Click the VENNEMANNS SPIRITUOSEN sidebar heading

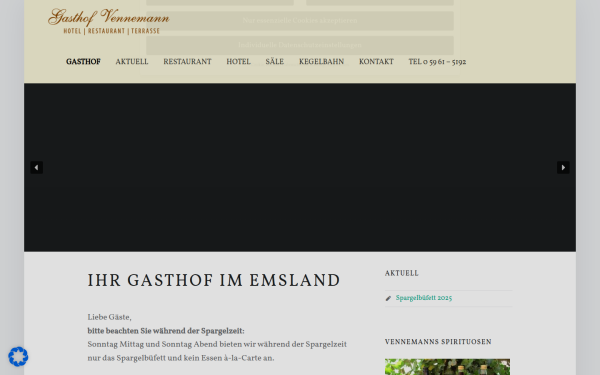coord(438,342)
